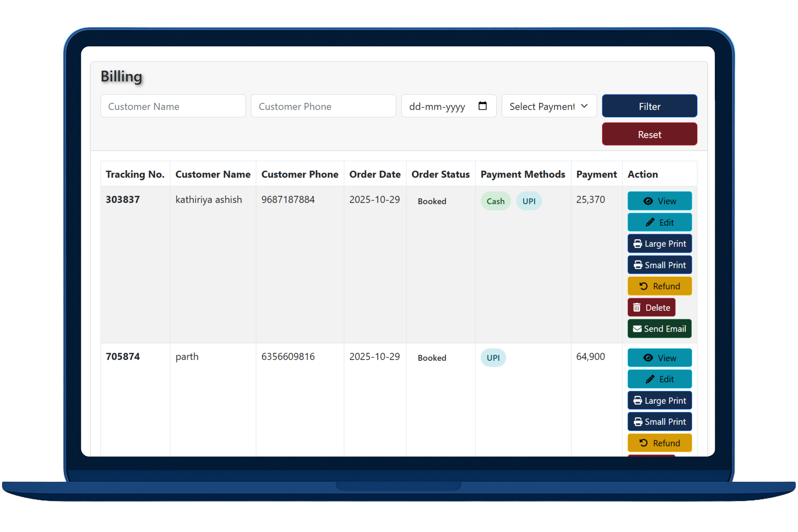Click Large Print for order 303837
The height and width of the screenshot is (532, 798).
[x=659, y=244]
